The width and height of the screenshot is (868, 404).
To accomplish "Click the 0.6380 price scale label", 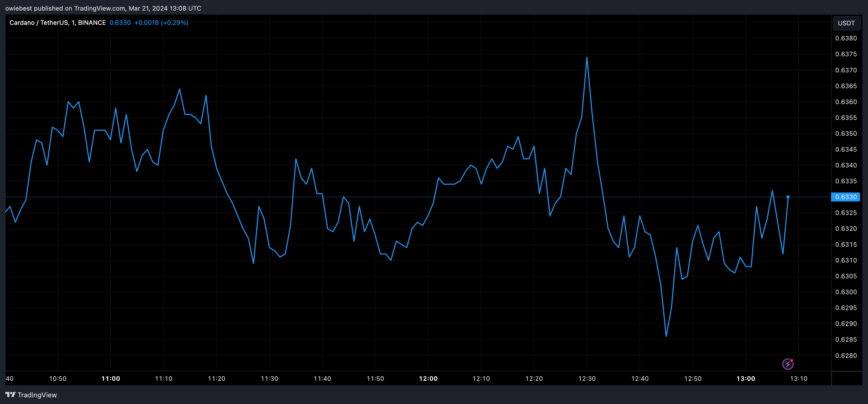I will [x=846, y=38].
